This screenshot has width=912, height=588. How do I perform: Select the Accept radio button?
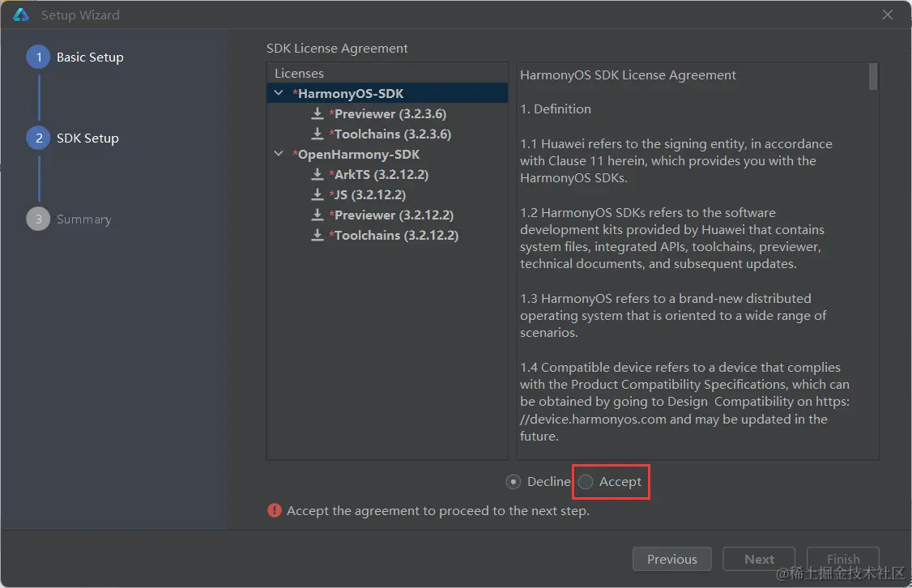pyautogui.click(x=586, y=482)
